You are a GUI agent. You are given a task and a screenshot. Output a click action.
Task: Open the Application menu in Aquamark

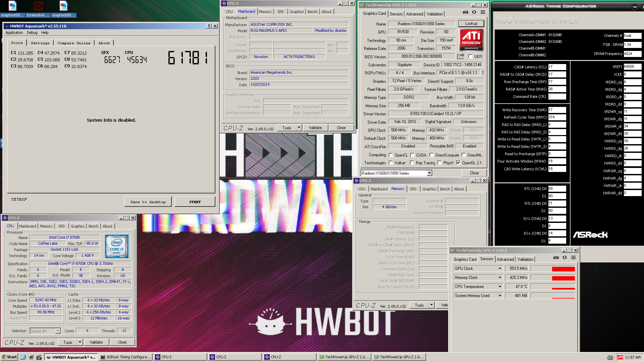coord(14,33)
